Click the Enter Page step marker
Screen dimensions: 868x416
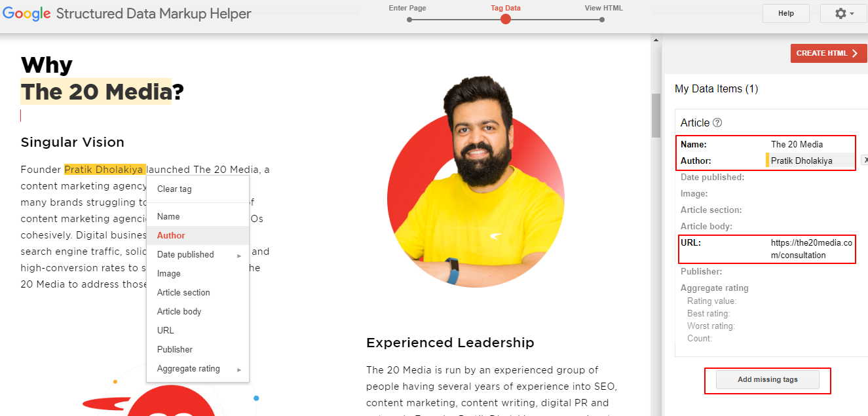tap(409, 20)
